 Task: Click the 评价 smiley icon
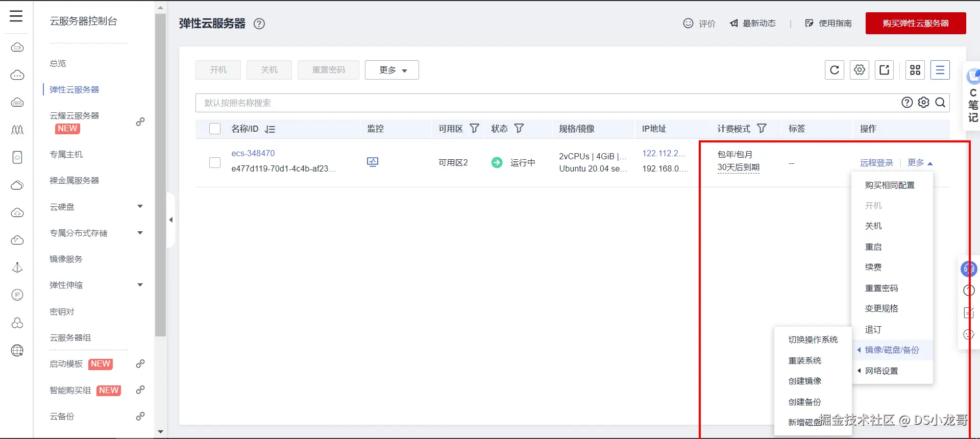(x=688, y=23)
